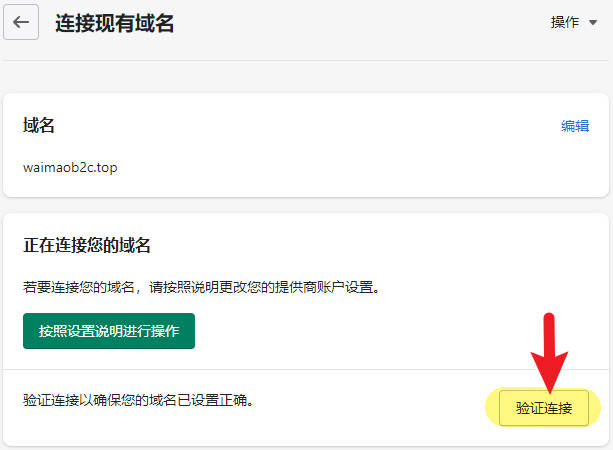Click the instruction text 若要连接您的域名
613x450 pixels.
(79, 287)
